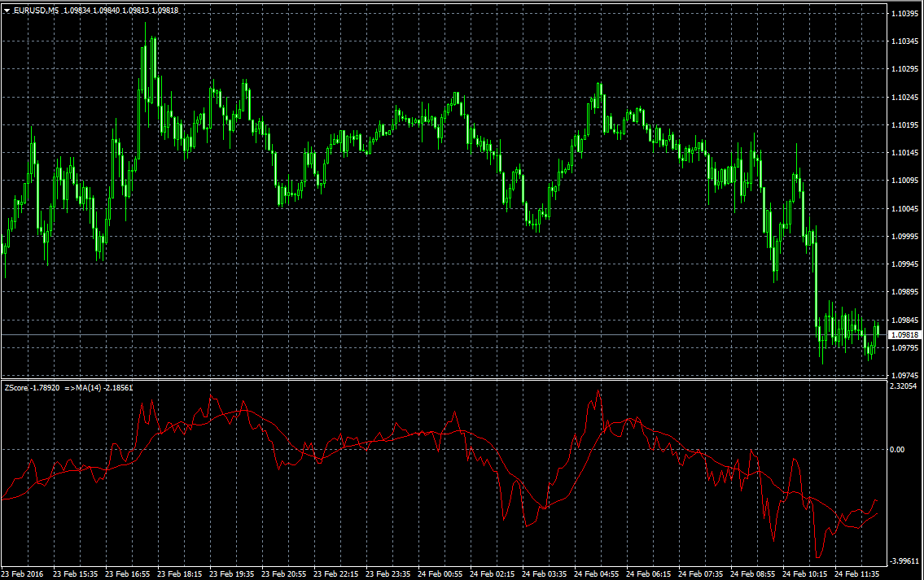The image size is (924, 580).
Task: Click the current price tag 1.09818
Action: pyautogui.click(x=904, y=335)
